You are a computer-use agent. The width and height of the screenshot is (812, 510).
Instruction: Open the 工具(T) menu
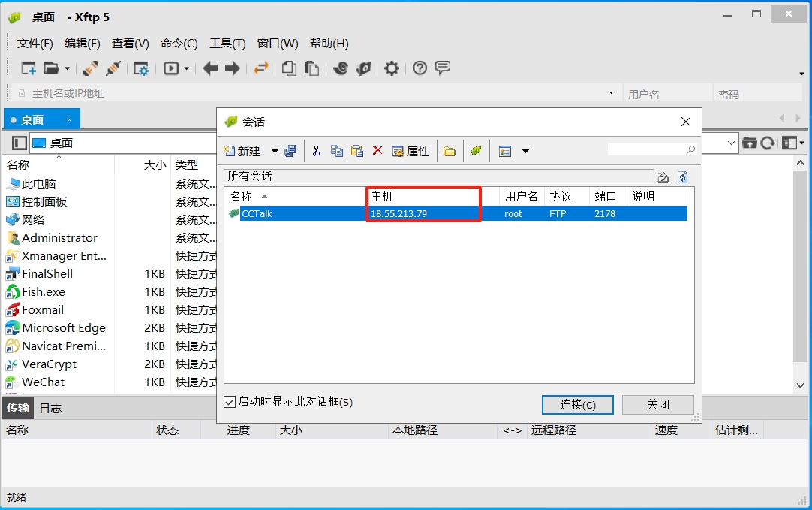[227, 44]
